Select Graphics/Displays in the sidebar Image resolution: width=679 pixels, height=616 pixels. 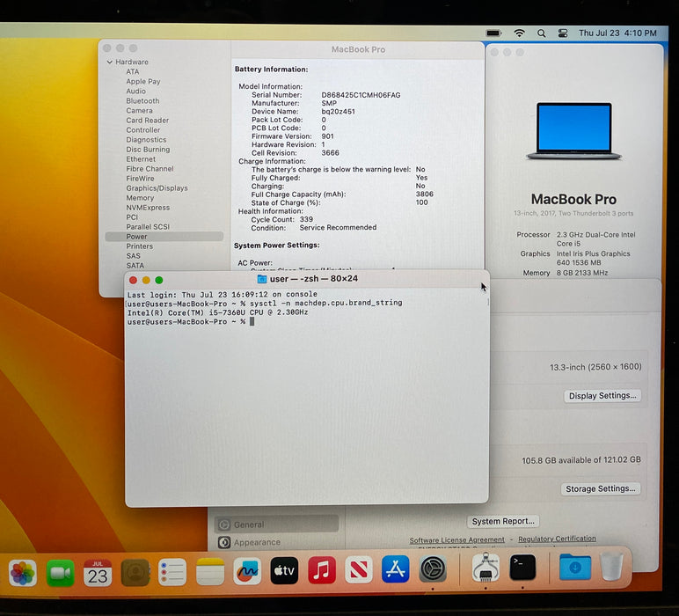pyautogui.click(x=157, y=188)
